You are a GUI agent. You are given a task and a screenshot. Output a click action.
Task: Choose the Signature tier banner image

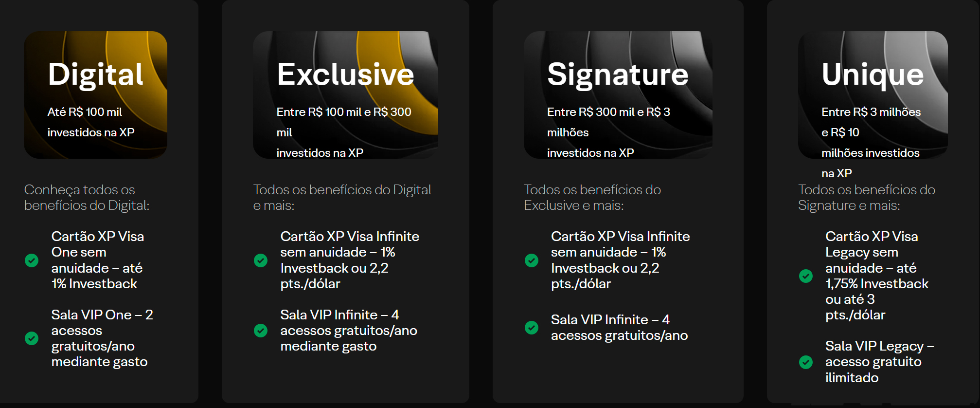tap(618, 94)
